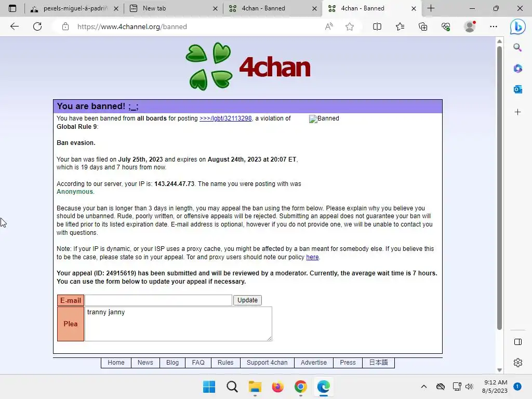Click the browser back arrow
This screenshot has height=399, width=532.
point(14,26)
